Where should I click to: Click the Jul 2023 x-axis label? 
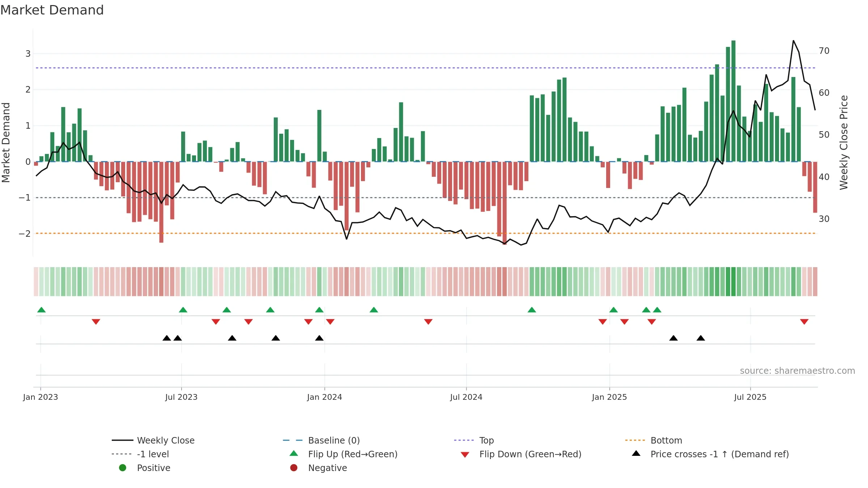tap(181, 397)
